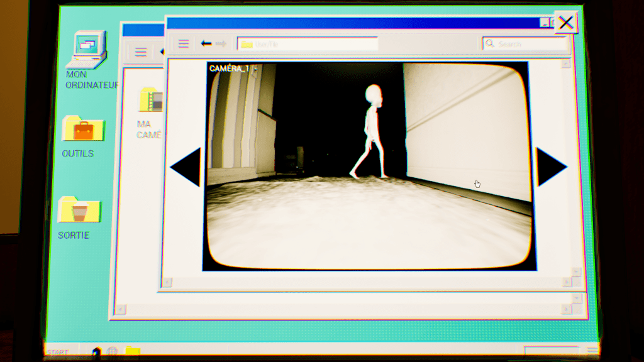Screen dimensions: 644x362
Task: Click the Search box in camera window
Action: coord(525,44)
